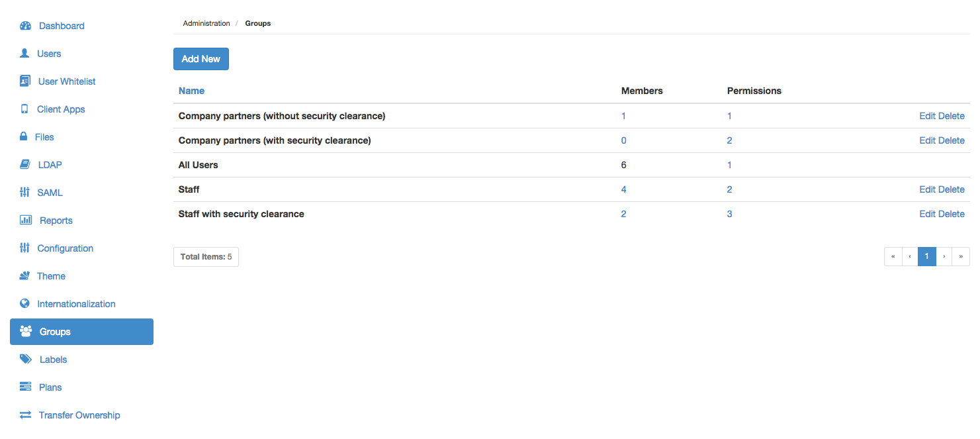The height and width of the screenshot is (439, 980).
Task: Click the Reports bar chart icon
Action: click(x=26, y=220)
